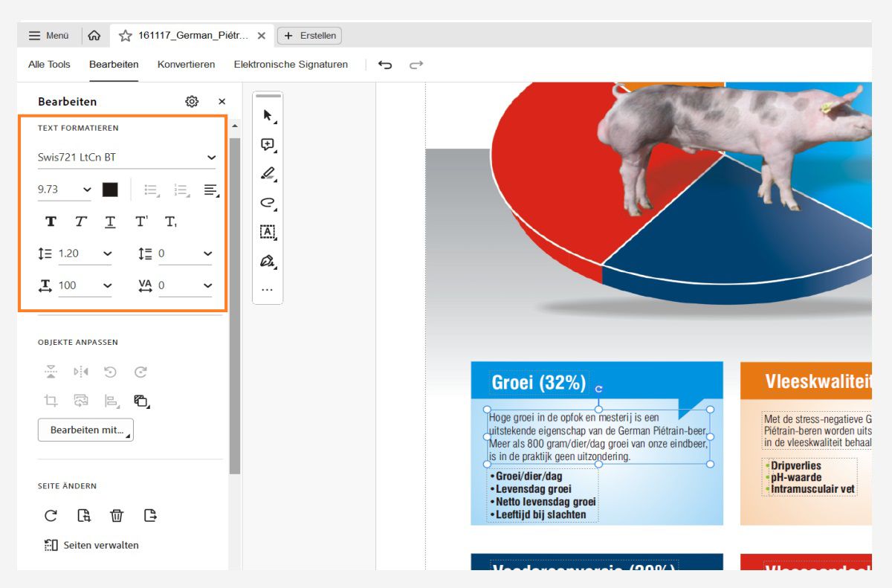This screenshot has width=892, height=588.
Task: Select the crop object icon
Action: [51, 401]
